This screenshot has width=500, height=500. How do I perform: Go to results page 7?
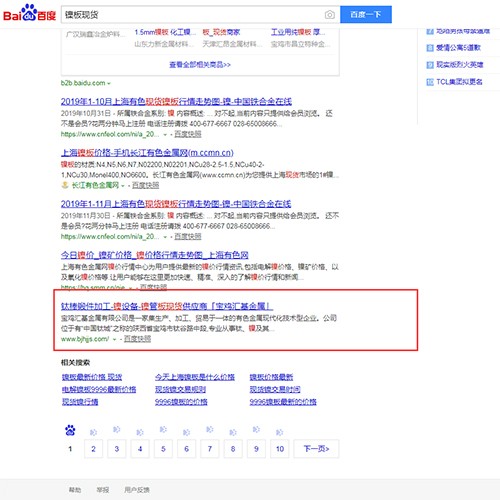pos(210,449)
